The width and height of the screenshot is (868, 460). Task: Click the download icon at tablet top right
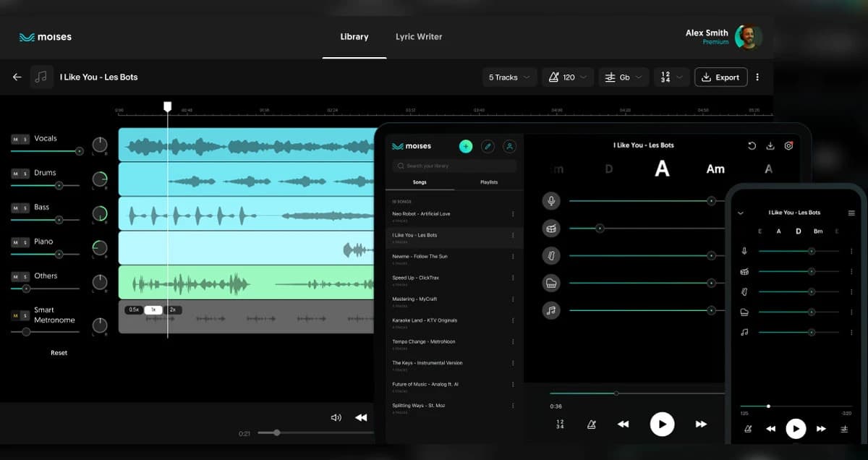770,146
